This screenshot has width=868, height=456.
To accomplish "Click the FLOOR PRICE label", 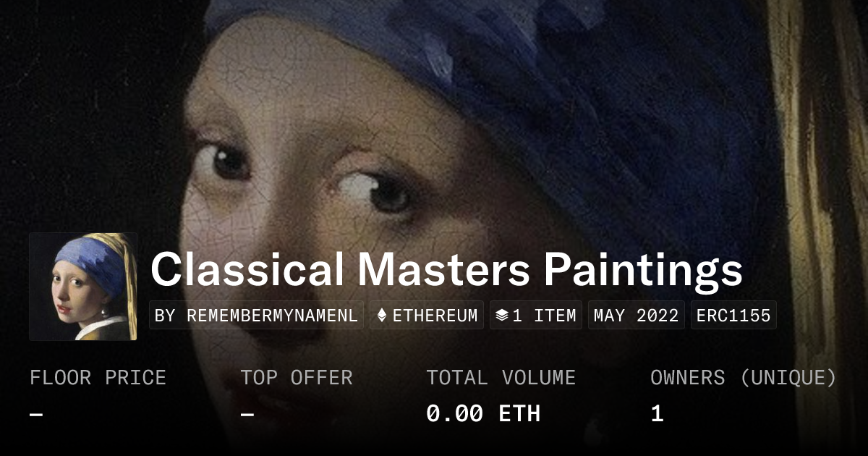I will [98, 378].
